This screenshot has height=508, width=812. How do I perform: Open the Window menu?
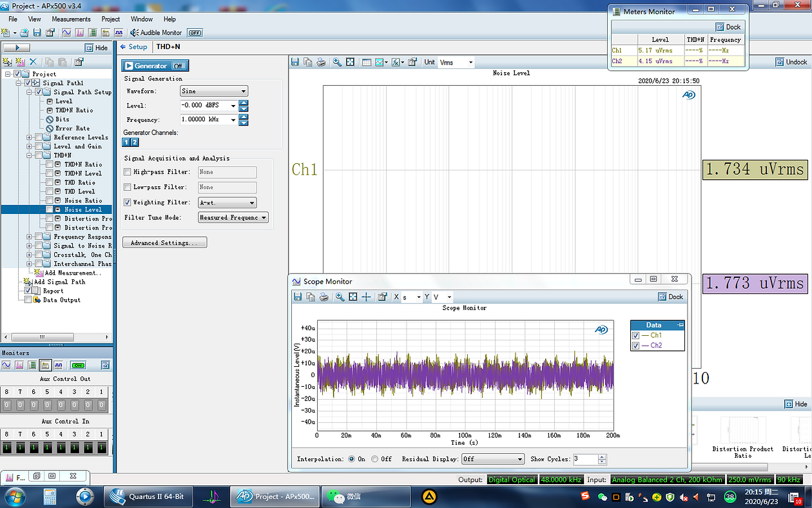coord(142,19)
